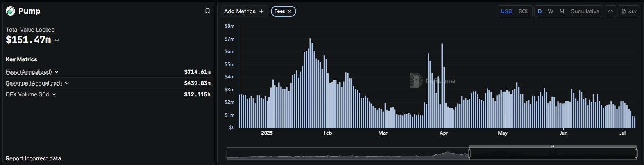Viewport: 644px width, 165px height.
Task: Click the Pump protocol logo icon
Action: click(11, 11)
